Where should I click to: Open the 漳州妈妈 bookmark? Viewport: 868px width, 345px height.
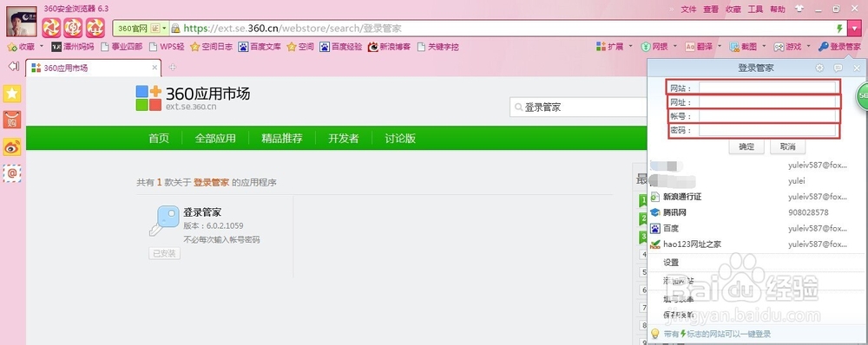click(73, 47)
